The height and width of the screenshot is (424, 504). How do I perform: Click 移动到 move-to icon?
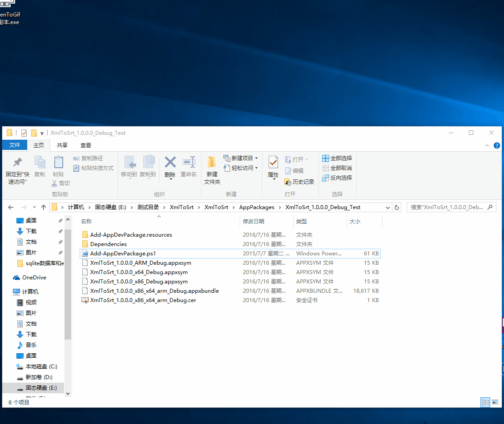[130, 162]
